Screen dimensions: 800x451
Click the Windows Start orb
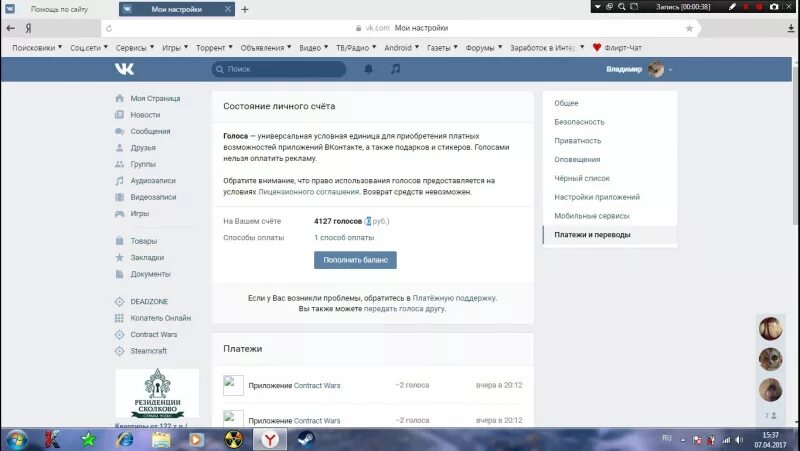tap(16, 439)
